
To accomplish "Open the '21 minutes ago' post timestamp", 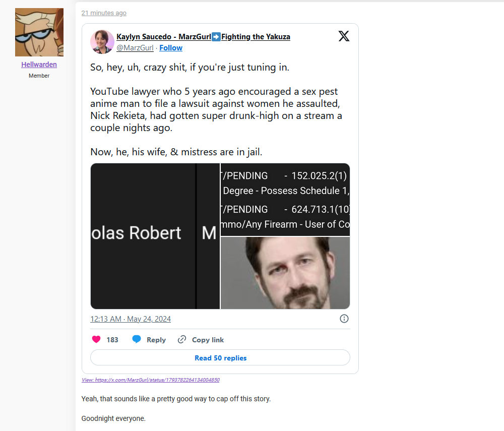I will pos(104,13).
